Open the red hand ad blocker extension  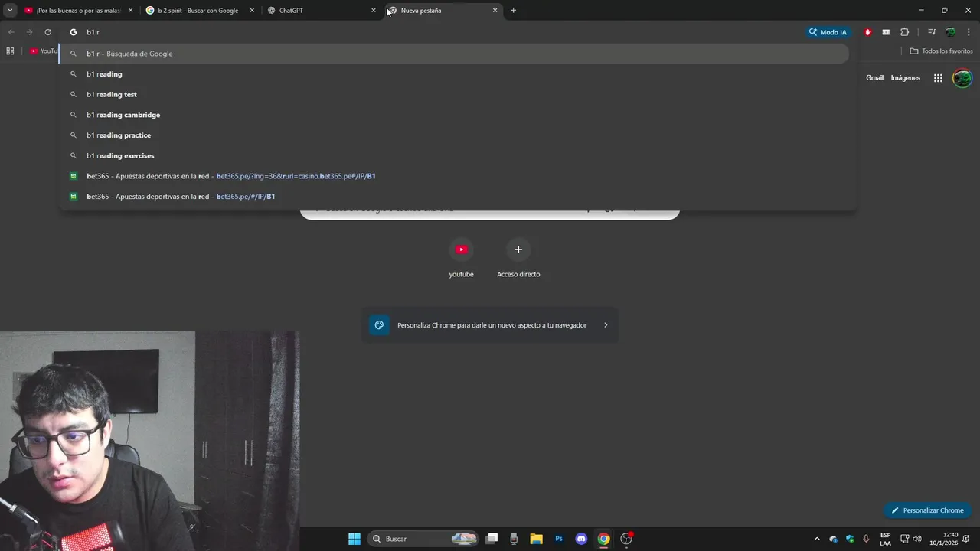coord(867,32)
